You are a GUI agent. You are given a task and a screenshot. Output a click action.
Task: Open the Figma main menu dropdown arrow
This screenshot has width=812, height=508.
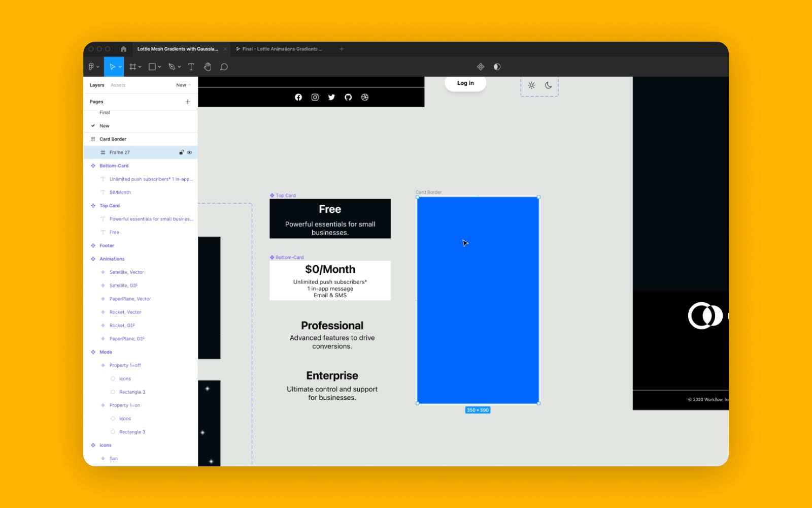coord(98,67)
